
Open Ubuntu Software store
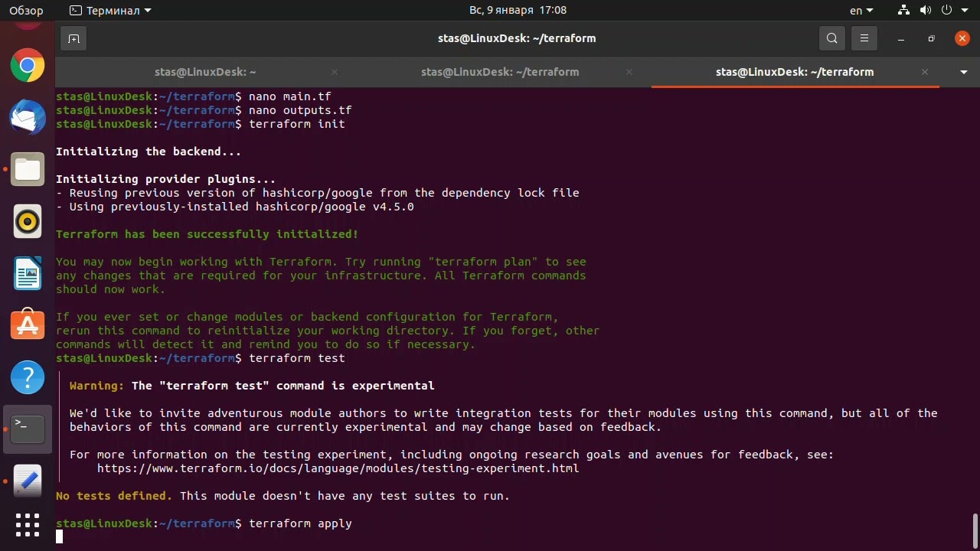point(28,325)
